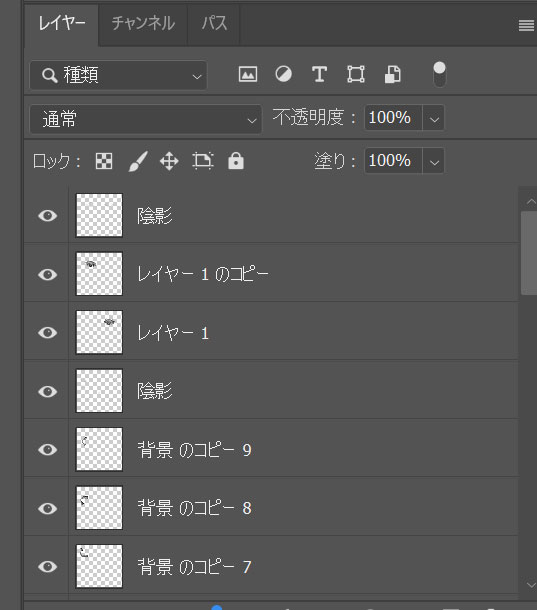Click the 背景 のコピー 7 thumbnail
The height and width of the screenshot is (610, 537).
pyautogui.click(x=99, y=566)
